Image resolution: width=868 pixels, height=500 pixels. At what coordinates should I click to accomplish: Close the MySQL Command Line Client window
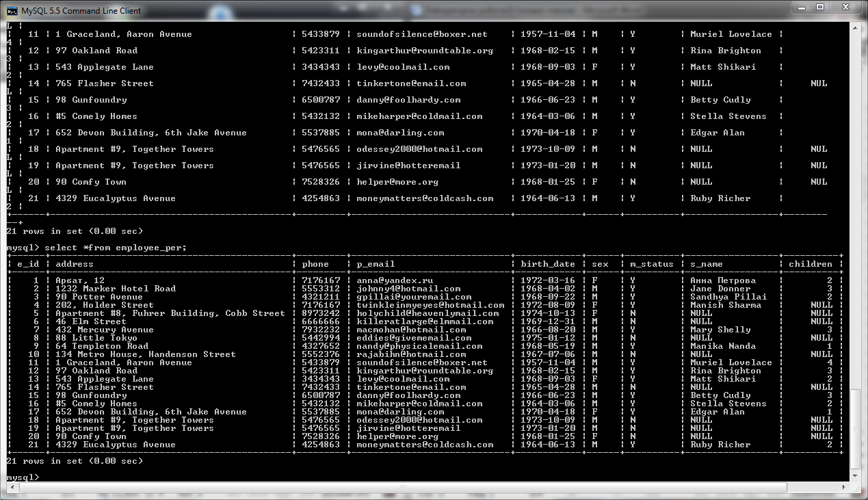click(x=845, y=7)
